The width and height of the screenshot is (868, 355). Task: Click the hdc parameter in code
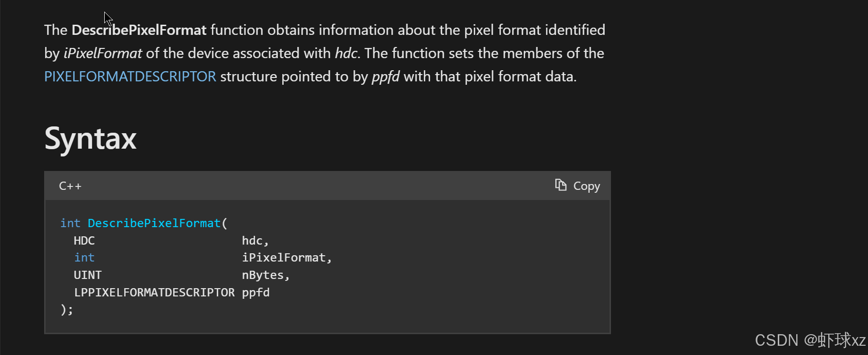coord(255,241)
